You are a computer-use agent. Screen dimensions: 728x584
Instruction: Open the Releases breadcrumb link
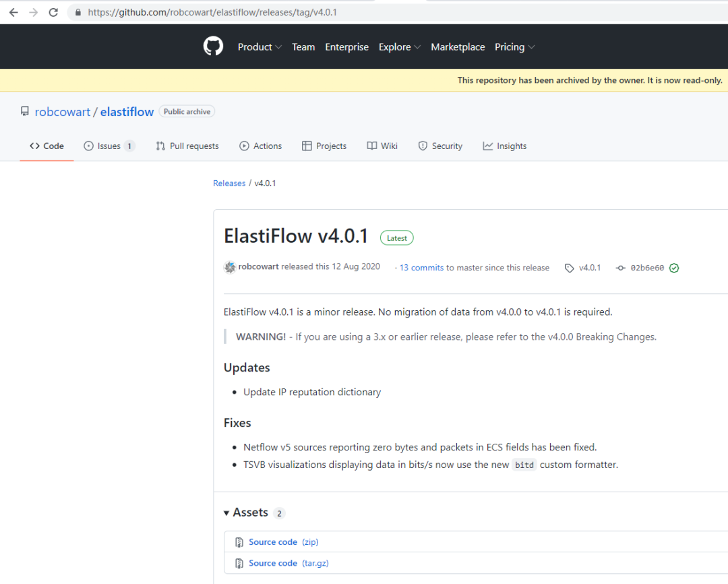(x=229, y=183)
